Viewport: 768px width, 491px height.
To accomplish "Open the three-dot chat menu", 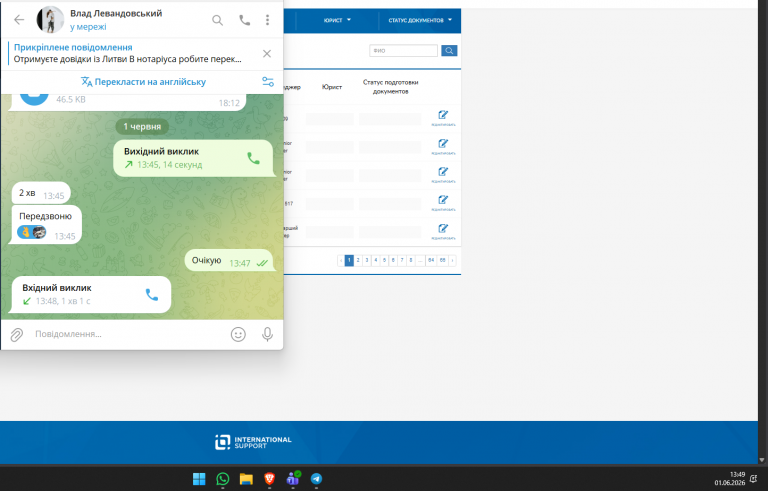I will point(267,20).
